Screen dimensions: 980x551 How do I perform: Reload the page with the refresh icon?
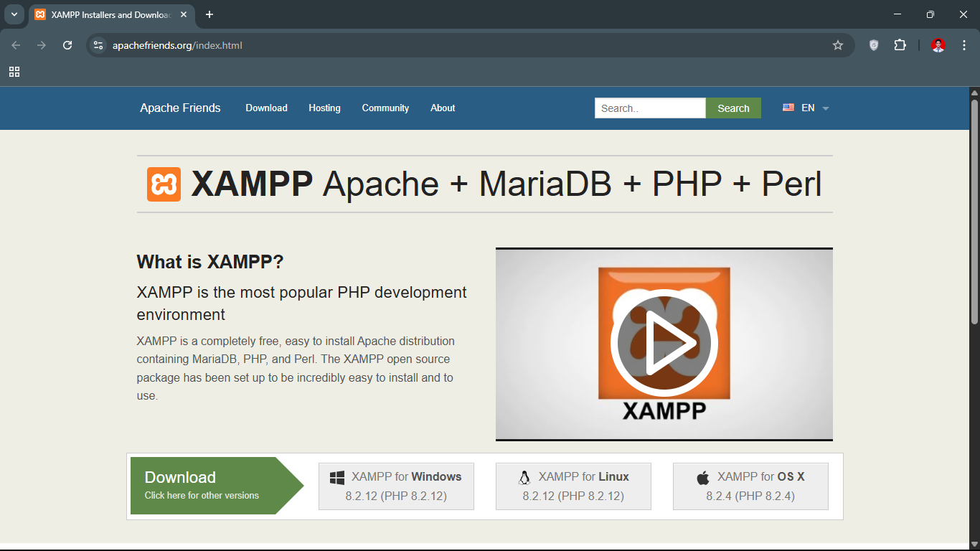point(67,45)
